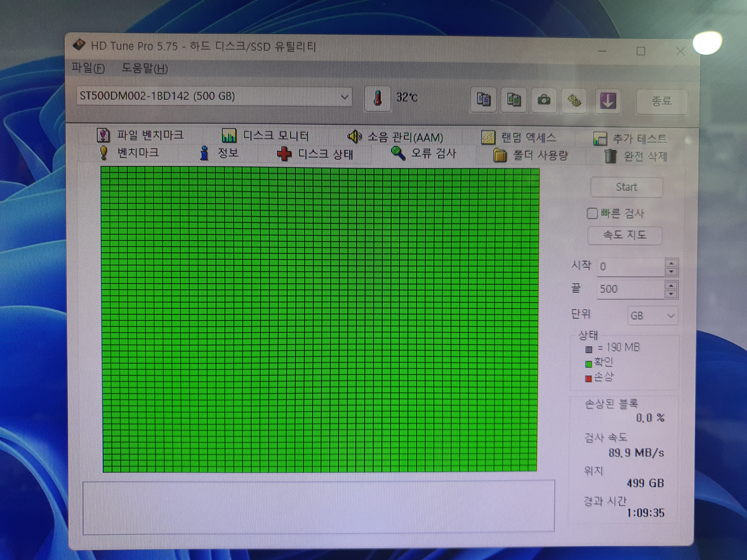The width and height of the screenshot is (747, 560).
Task: Click the 0.0 % damaged blocks value
Action: (650, 418)
